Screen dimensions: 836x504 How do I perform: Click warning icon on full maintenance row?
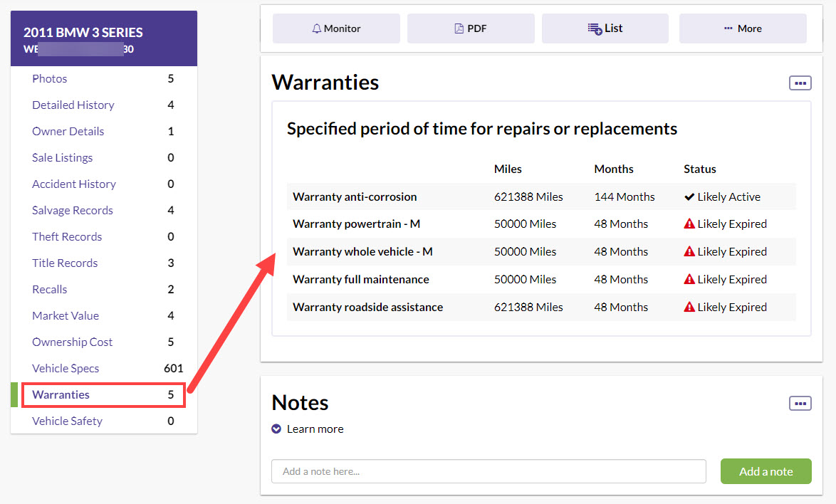(689, 279)
